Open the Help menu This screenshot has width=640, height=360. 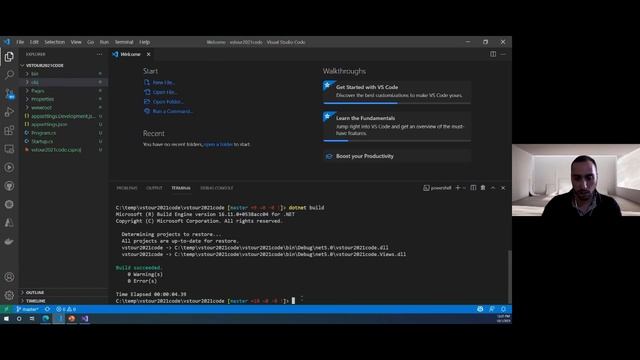click(144, 42)
